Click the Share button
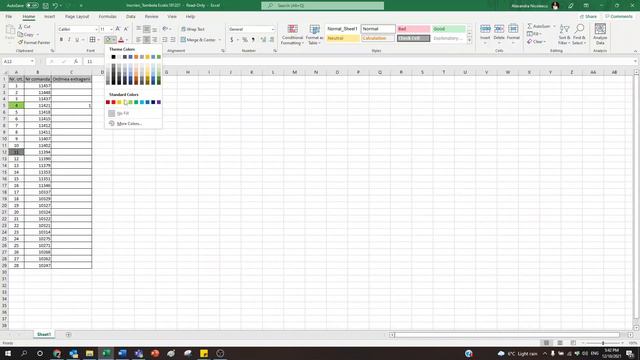The height and width of the screenshot is (360, 640). point(588,17)
